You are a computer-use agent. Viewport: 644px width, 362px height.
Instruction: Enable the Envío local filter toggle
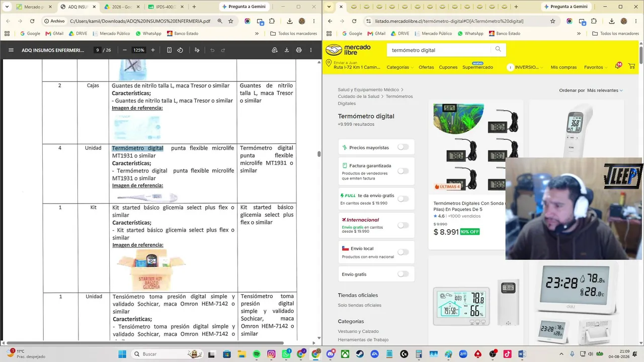tap(403, 252)
